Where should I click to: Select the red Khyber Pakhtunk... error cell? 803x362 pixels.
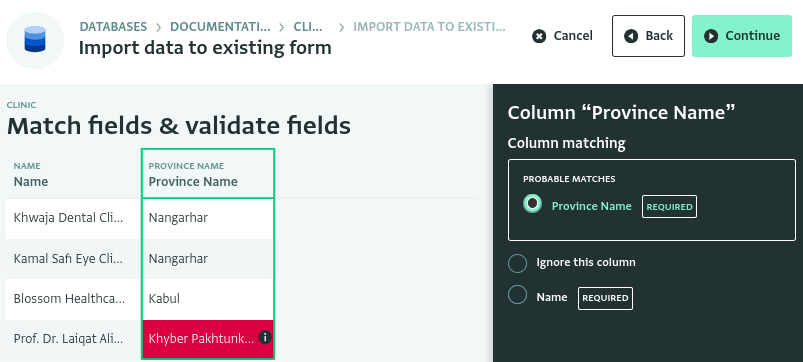[x=208, y=339]
